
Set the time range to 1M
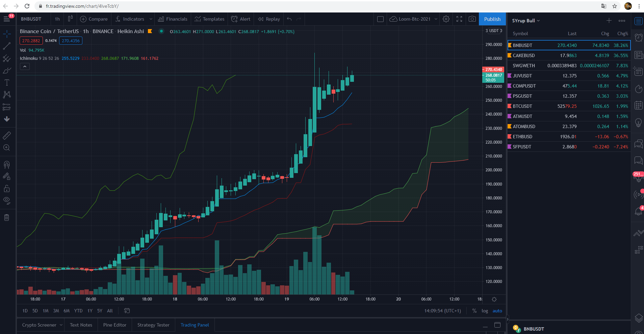(x=46, y=311)
